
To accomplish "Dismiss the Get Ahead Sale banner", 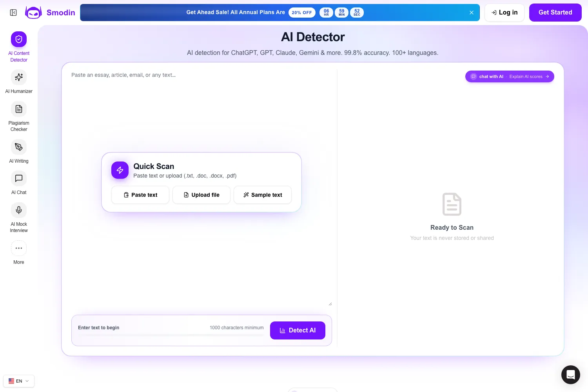I will coord(472,13).
